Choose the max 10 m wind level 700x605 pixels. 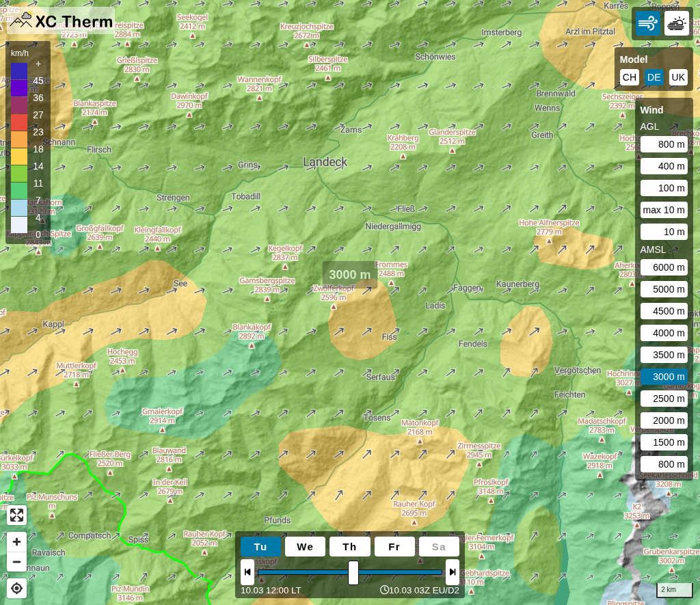(x=664, y=210)
